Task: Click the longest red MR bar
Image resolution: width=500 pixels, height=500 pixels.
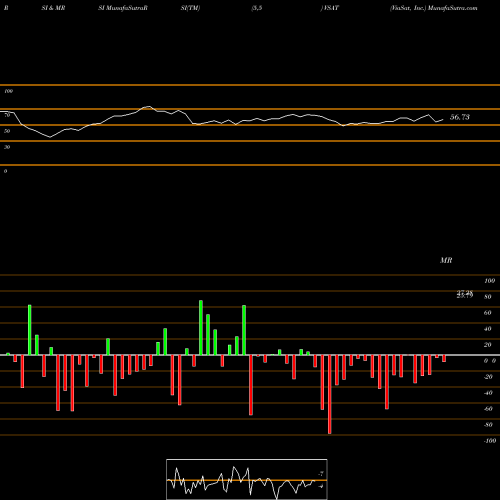Action: click(x=330, y=394)
